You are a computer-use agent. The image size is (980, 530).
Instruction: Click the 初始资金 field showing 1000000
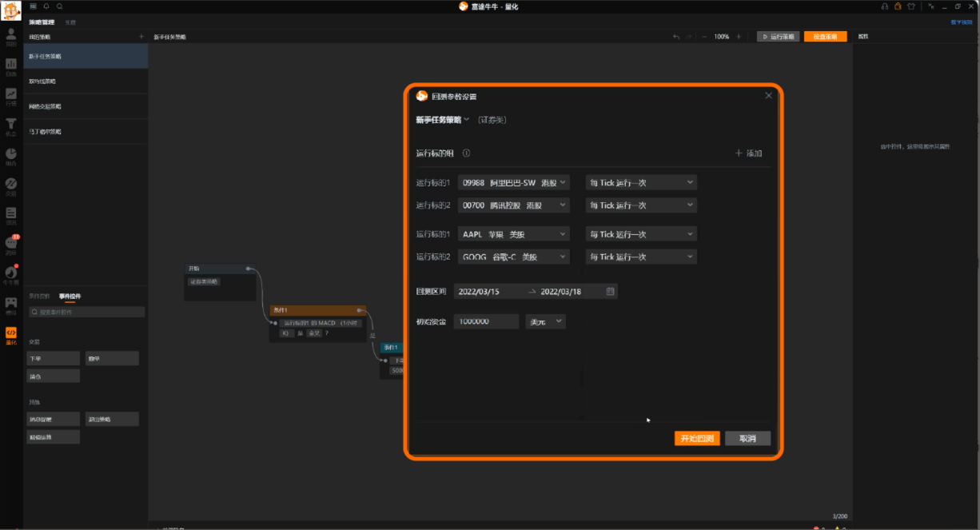pyautogui.click(x=487, y=321)
